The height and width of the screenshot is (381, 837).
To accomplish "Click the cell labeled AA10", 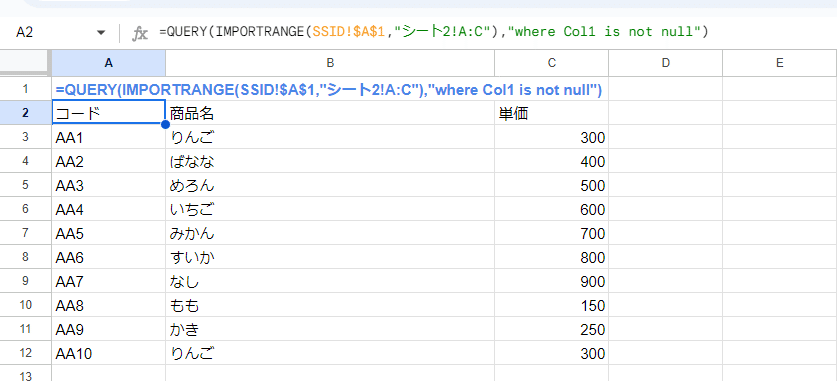I will click(108, 353).
